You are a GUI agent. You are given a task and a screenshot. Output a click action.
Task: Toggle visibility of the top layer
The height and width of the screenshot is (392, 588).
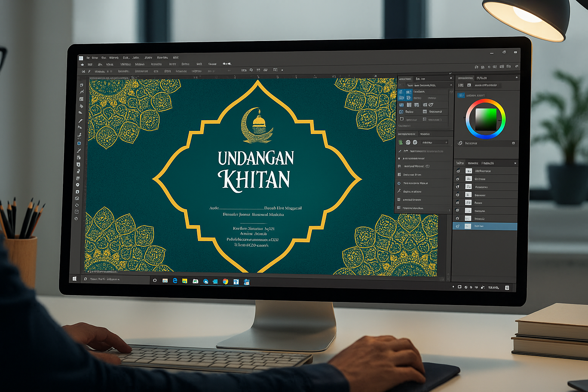[458, 171]
